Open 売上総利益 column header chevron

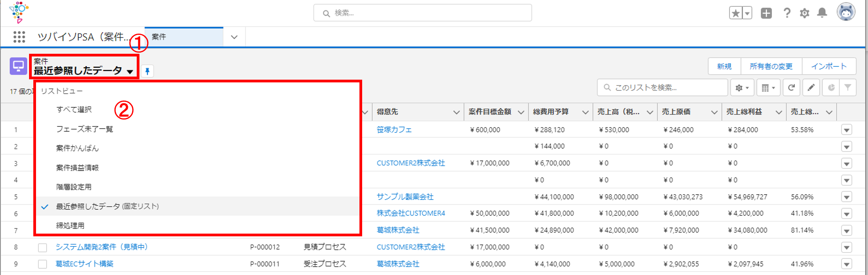click(x=779, y=112)
